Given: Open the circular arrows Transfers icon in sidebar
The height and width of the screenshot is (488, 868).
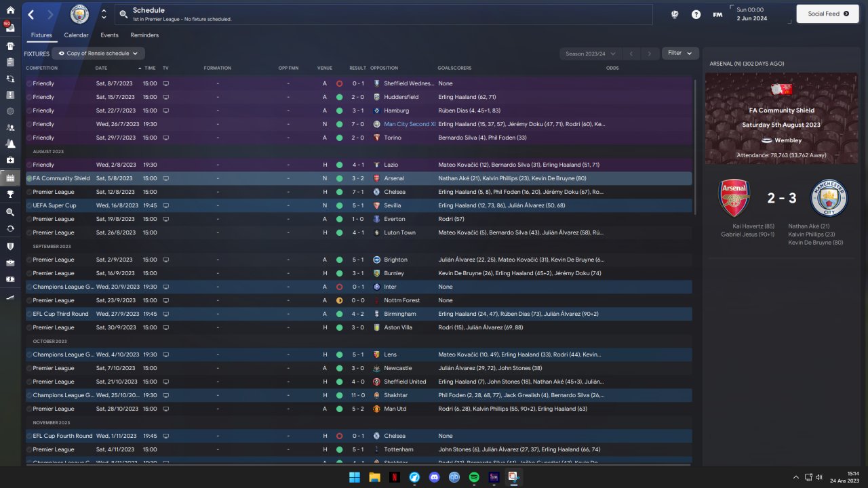Looking at the screenshot, I should (10, 228).
